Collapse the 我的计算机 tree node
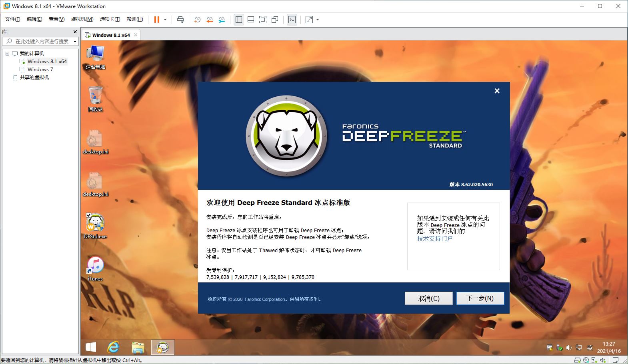Viewport: 628px width, 364px height. (7, 54)
